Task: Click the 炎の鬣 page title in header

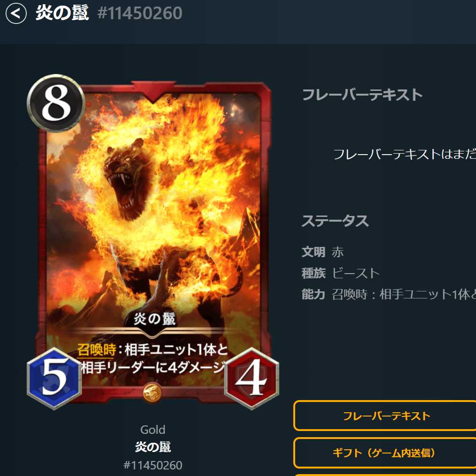Action: [62, 13]
